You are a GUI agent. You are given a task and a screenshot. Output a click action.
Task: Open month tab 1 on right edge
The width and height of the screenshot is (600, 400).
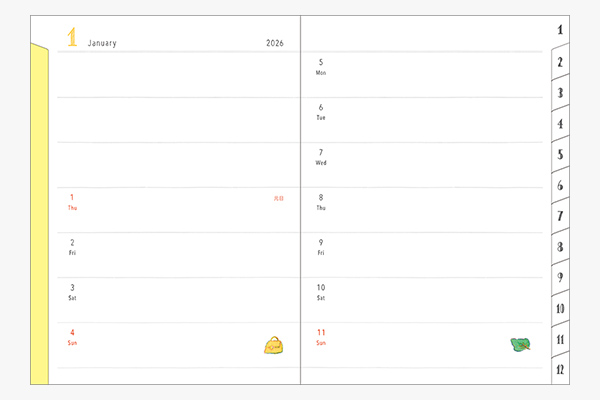click(x=560, y=30)
